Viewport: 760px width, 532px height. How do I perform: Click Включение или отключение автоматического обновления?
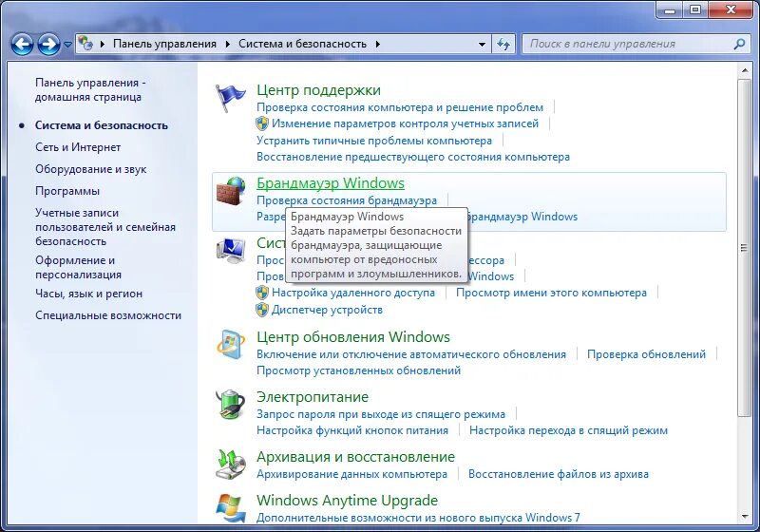411,354
